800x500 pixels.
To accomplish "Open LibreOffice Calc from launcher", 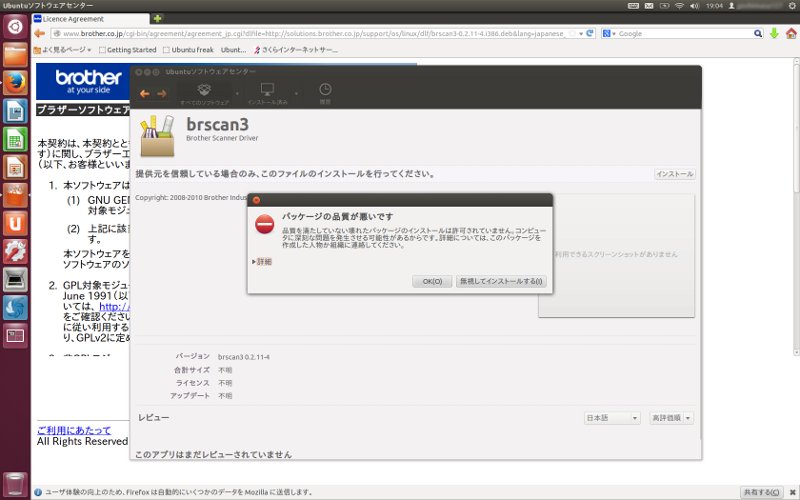I will pyautogui.click(x=15, y=139).
